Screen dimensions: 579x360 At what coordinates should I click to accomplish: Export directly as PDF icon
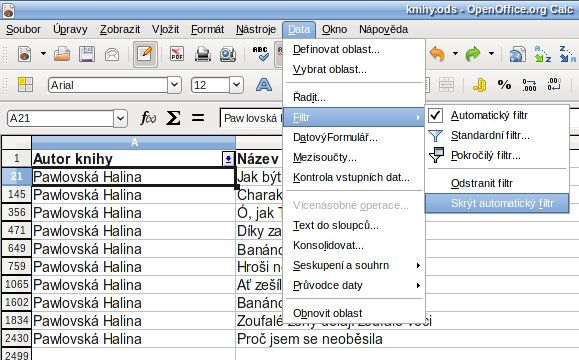177,54
